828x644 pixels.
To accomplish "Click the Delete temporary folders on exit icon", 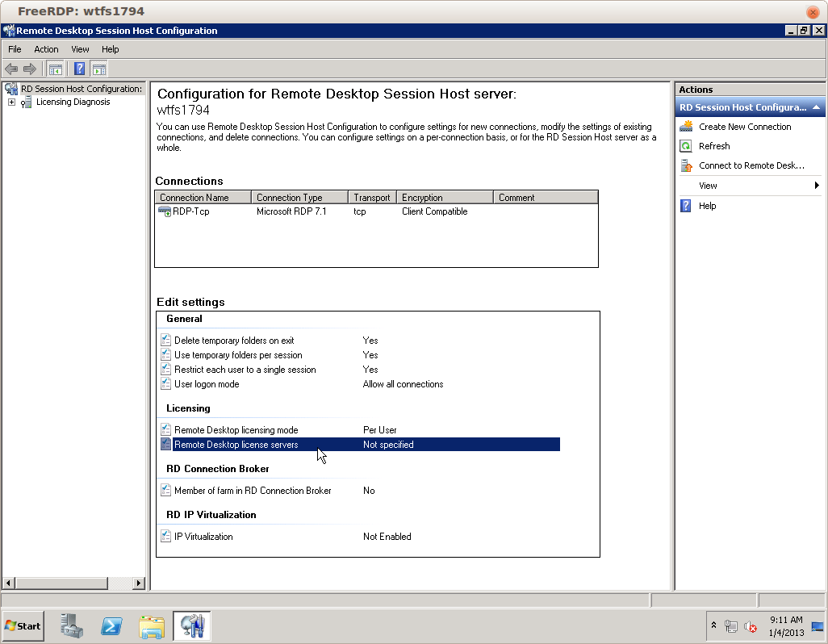I will (x=165, y=340).
